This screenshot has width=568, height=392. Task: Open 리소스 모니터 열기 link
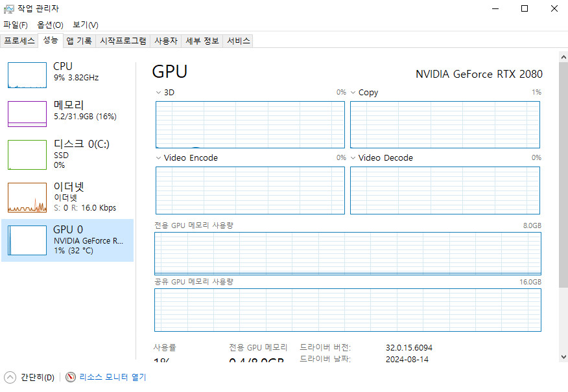tap(113, 377)
